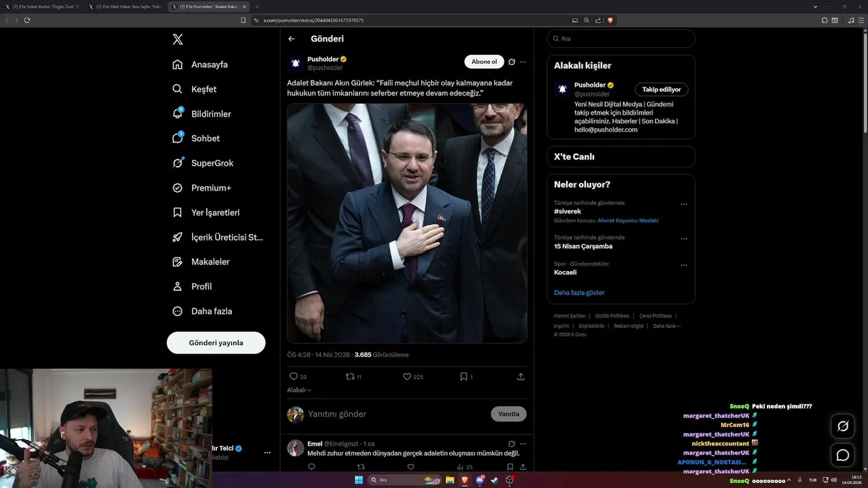
Task: Switch to the second browser tab
Action: (126, 6)
